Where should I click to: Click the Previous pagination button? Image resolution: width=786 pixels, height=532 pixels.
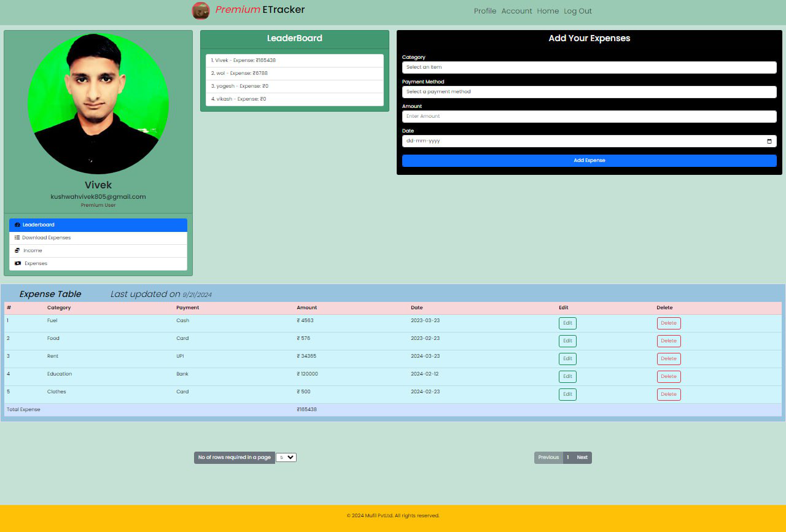[548, 457]
